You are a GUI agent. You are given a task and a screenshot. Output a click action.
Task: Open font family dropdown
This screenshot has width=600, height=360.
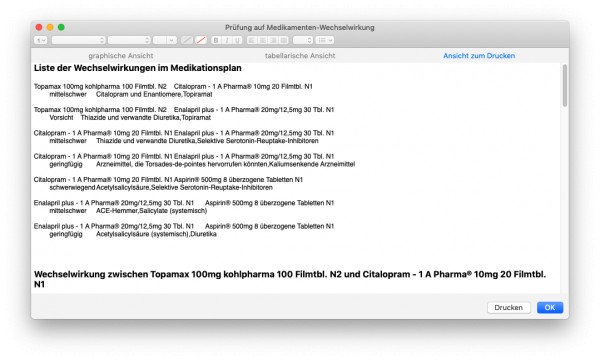coord(78,40)
